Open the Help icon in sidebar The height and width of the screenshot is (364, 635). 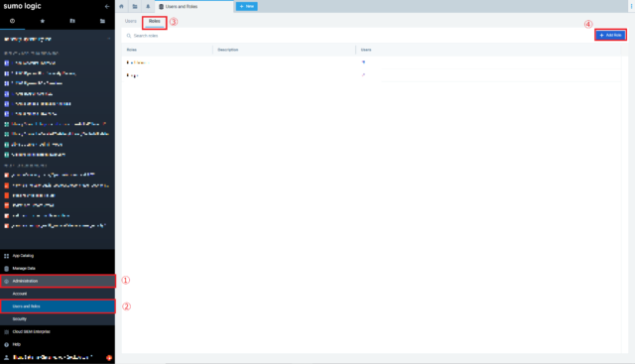pyautogui.click(x=7, y=344)
